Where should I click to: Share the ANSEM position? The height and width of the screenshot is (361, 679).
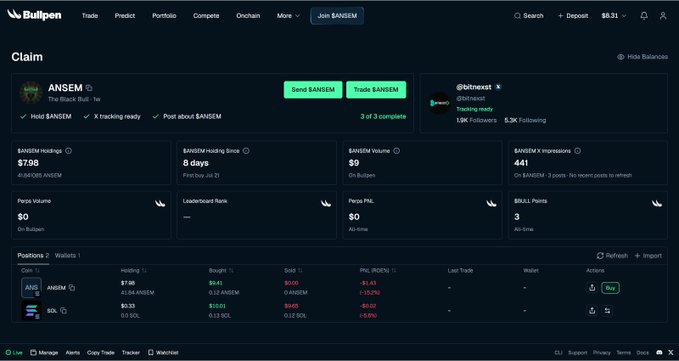[592, 288]
